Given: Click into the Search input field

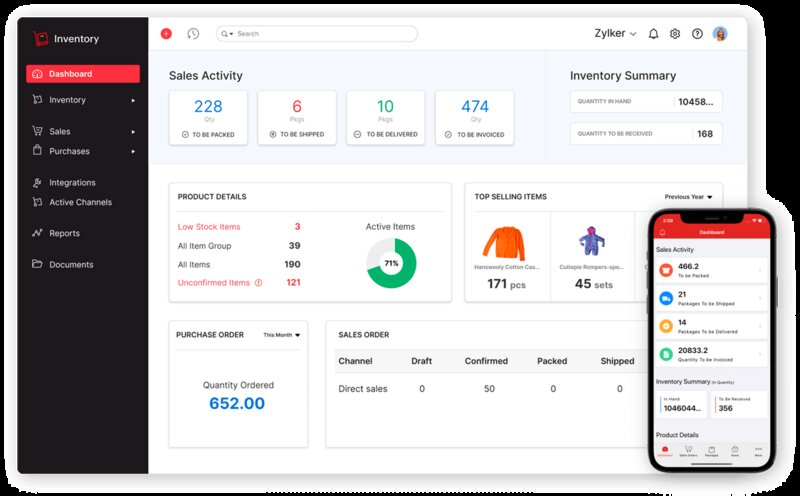Looking at the screenshot, I should 320,34.
